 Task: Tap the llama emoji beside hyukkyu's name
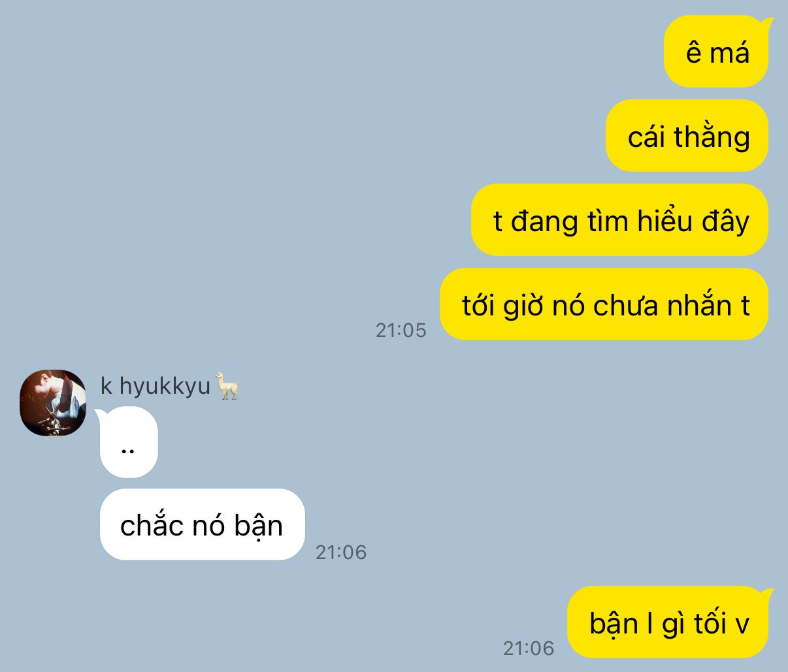click(228, 385)
